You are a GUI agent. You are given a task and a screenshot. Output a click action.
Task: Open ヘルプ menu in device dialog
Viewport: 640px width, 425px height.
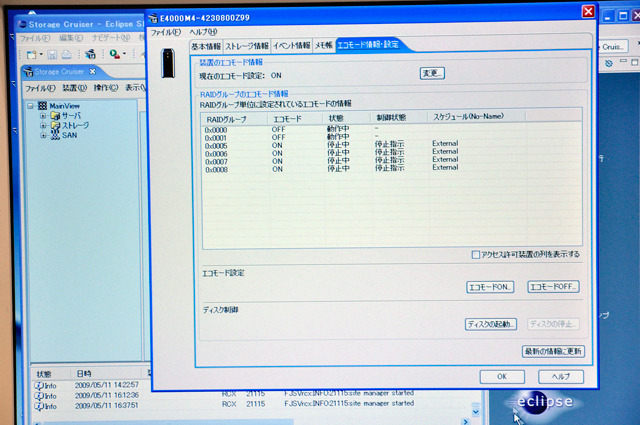tap(203, 31)
